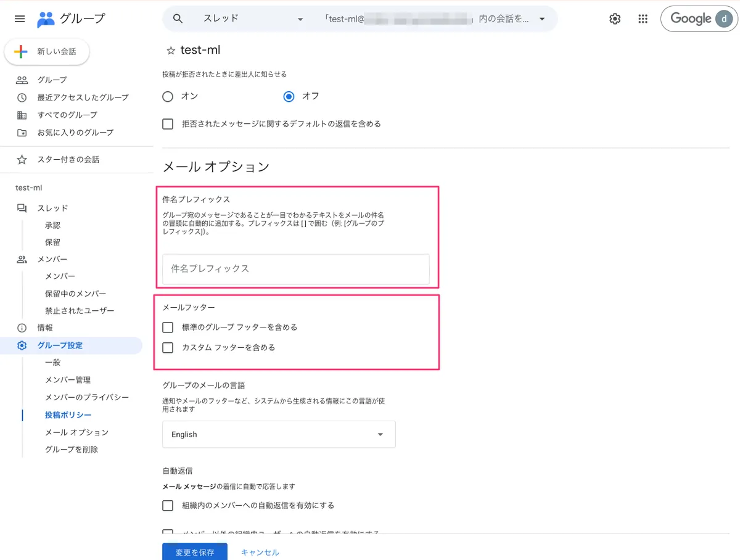The image size is (740, 560).
Task: Open スレッド in sidebar
Action: (52, 208)
